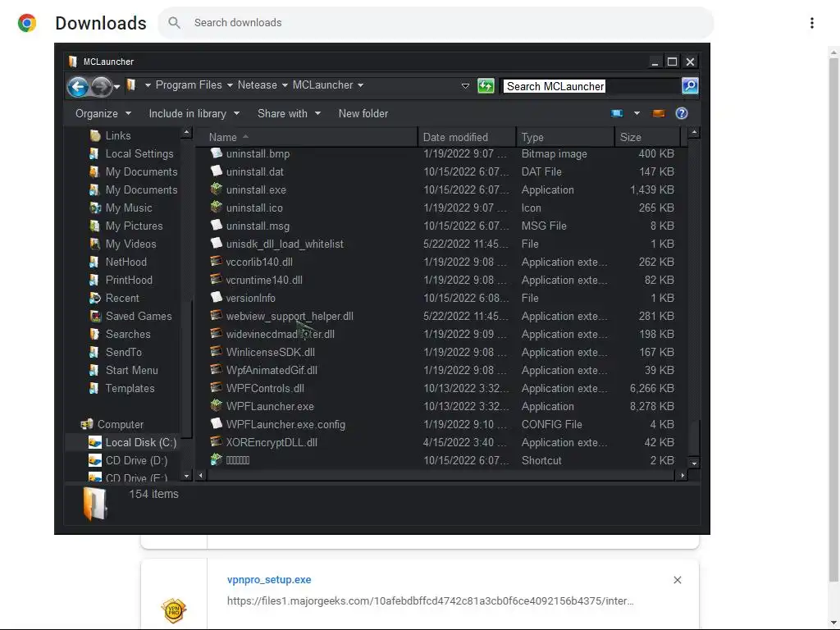Select the XOREncryptDLL.dll file name
This screenshot has height=630, width=840.
coord(272,442)
